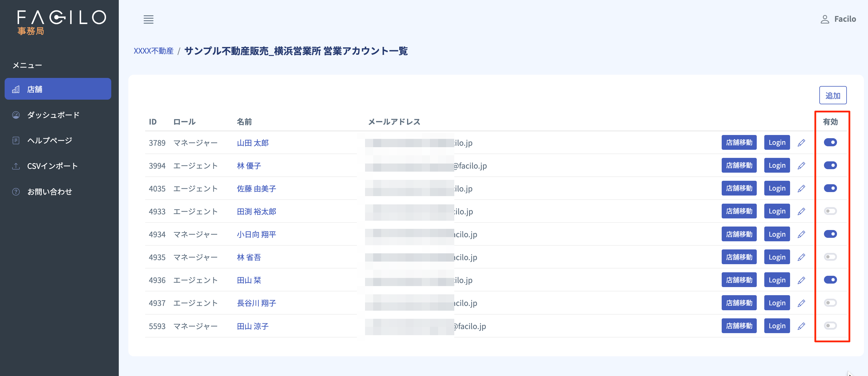Click 店舗移動 for 佐藤 由美子

tap(739, 188)
